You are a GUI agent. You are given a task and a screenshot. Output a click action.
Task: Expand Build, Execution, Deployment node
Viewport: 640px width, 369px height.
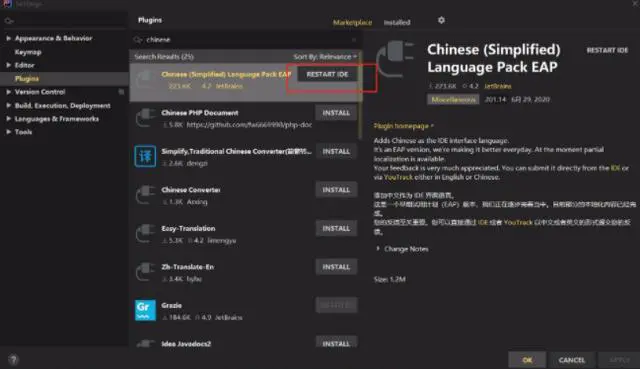(8, 105)
